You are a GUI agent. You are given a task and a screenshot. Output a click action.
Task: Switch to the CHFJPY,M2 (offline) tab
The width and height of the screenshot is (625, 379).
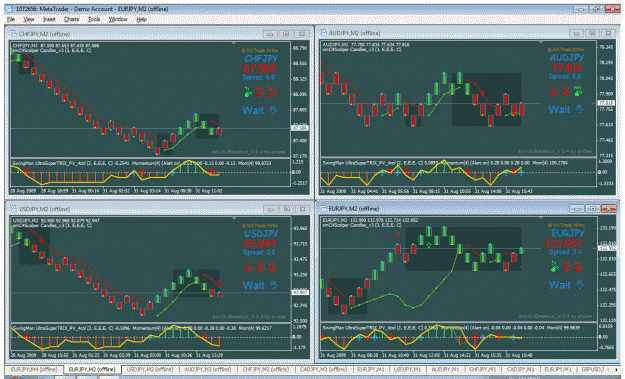[x=265, y=369]
